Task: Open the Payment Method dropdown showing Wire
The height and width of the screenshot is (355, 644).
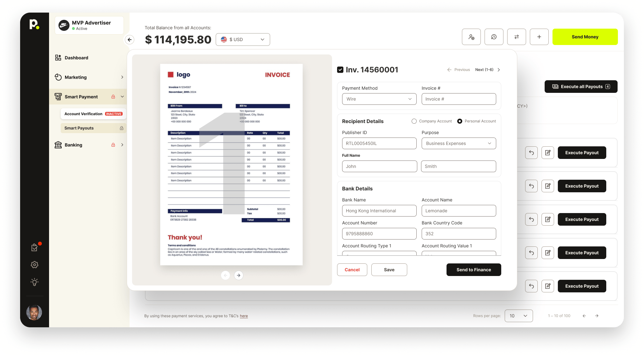Action: click(x=379, y=99)
